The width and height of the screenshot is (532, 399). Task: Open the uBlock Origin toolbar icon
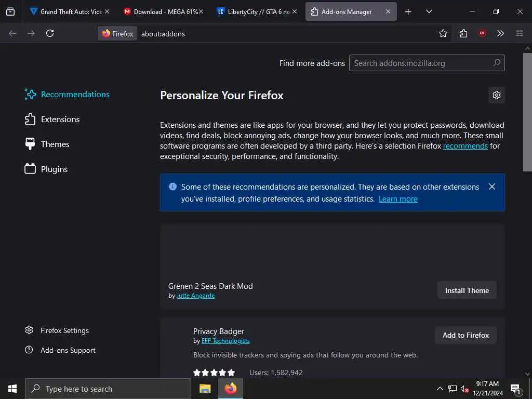click(482, 33)
